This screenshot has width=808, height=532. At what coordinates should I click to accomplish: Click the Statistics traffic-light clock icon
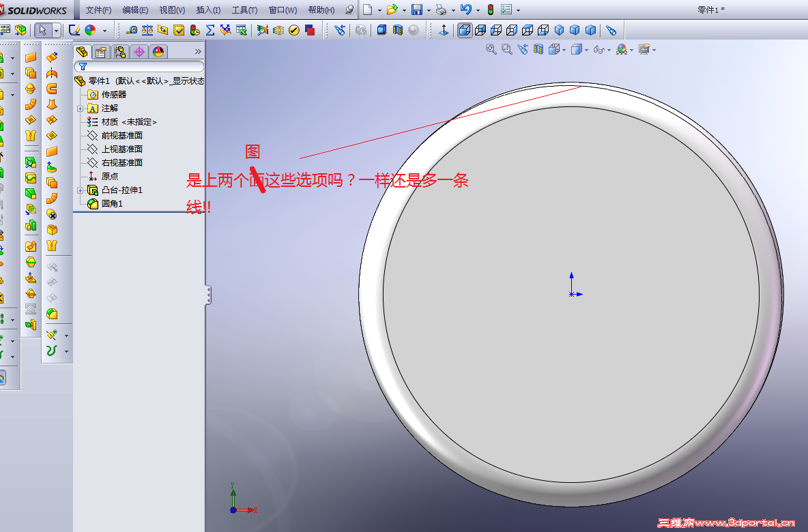[194, 31]
